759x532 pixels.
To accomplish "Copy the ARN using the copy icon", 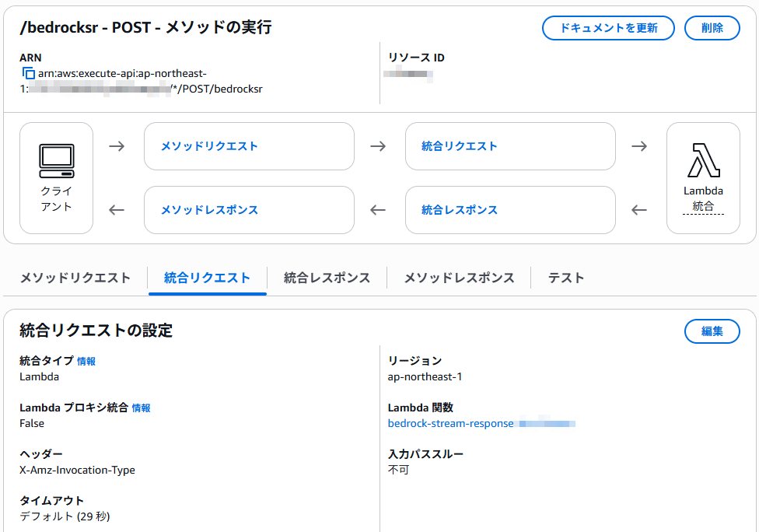I will click(x=29, y=74).
